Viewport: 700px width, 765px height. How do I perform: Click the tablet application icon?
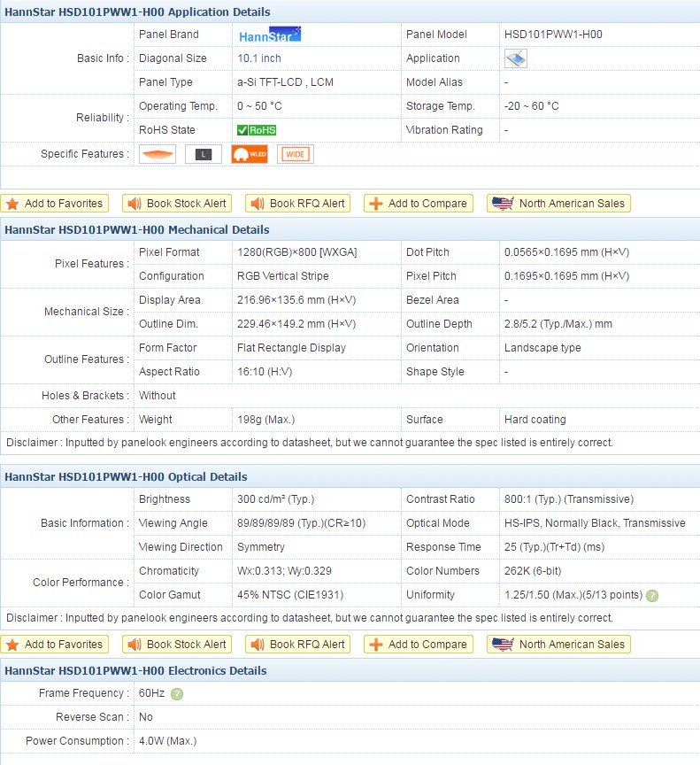click(x=515, y=58)
